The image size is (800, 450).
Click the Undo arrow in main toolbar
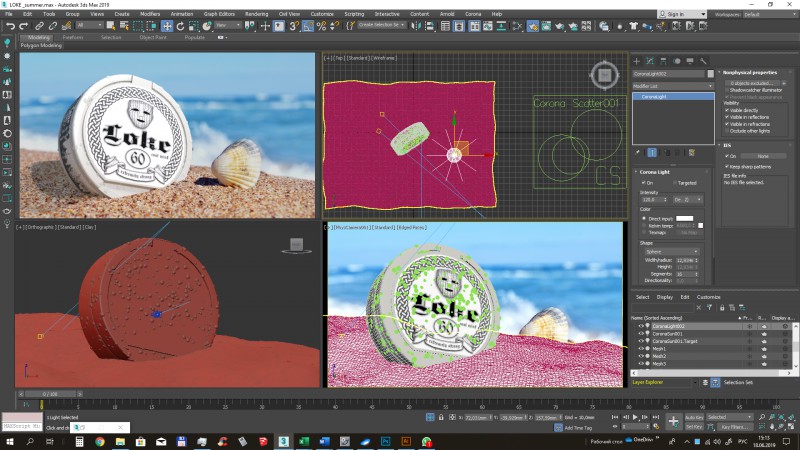(9, 26)
